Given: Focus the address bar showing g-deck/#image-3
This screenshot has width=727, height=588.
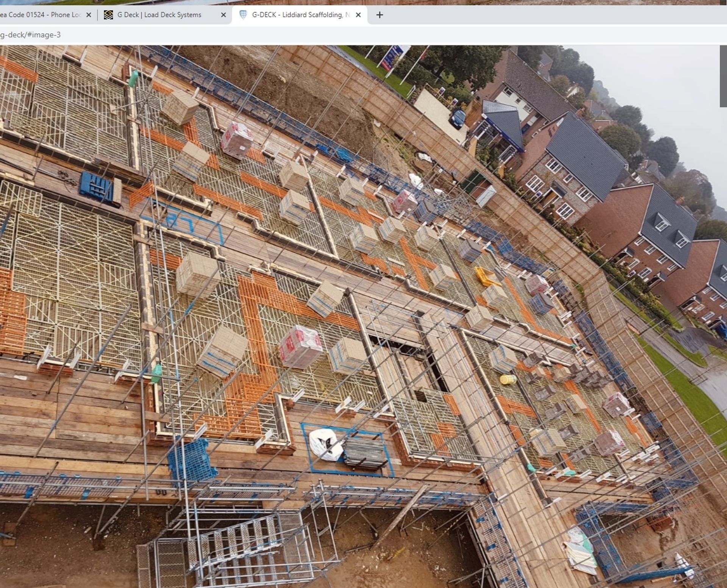Looking at the screenshot, I should 151,35.
